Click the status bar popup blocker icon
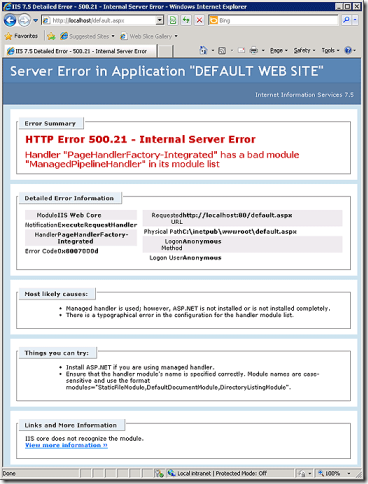 [159, 473]
